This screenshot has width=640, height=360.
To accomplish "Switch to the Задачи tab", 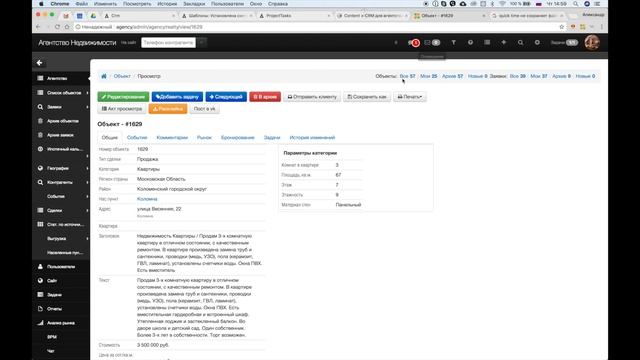I will point(272,138).
